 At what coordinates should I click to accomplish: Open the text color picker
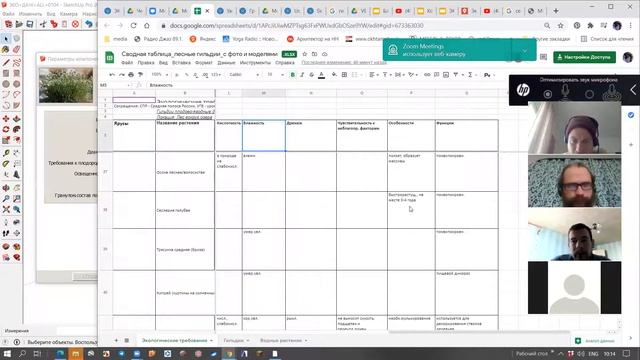(322, 75)
